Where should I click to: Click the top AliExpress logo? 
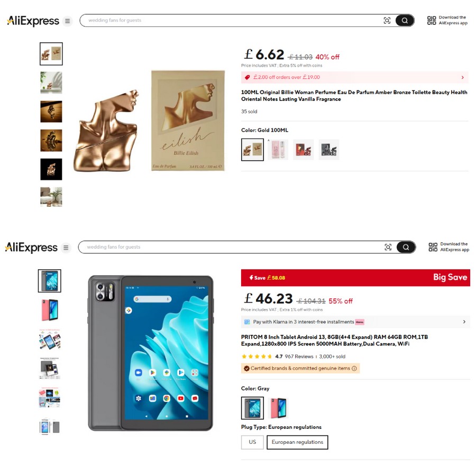pos(33,21)
